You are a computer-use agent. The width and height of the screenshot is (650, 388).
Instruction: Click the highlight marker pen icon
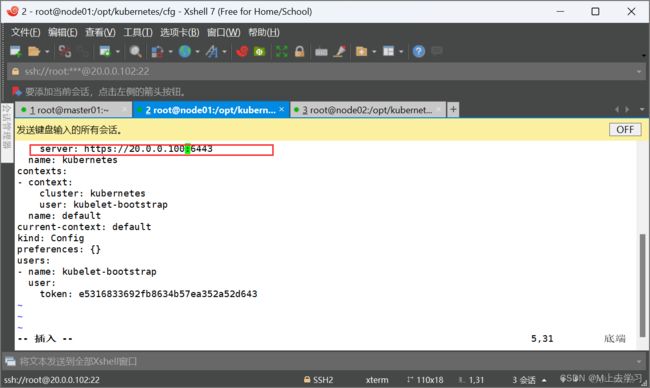(x=340, y=51)
